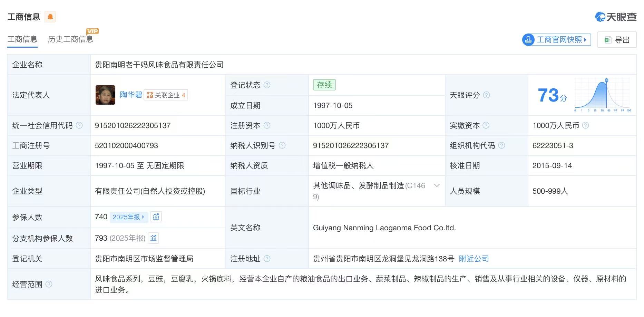This screenshot has height=317, width=644.
Task: Click the 73分 score value
Action: (552, 95)
